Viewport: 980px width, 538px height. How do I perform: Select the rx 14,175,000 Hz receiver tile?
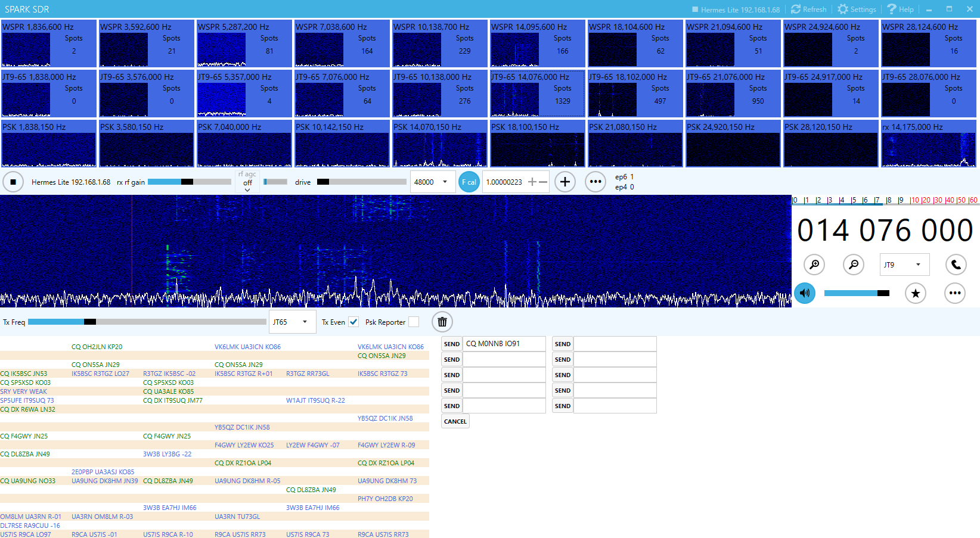[x=929, y=144]
